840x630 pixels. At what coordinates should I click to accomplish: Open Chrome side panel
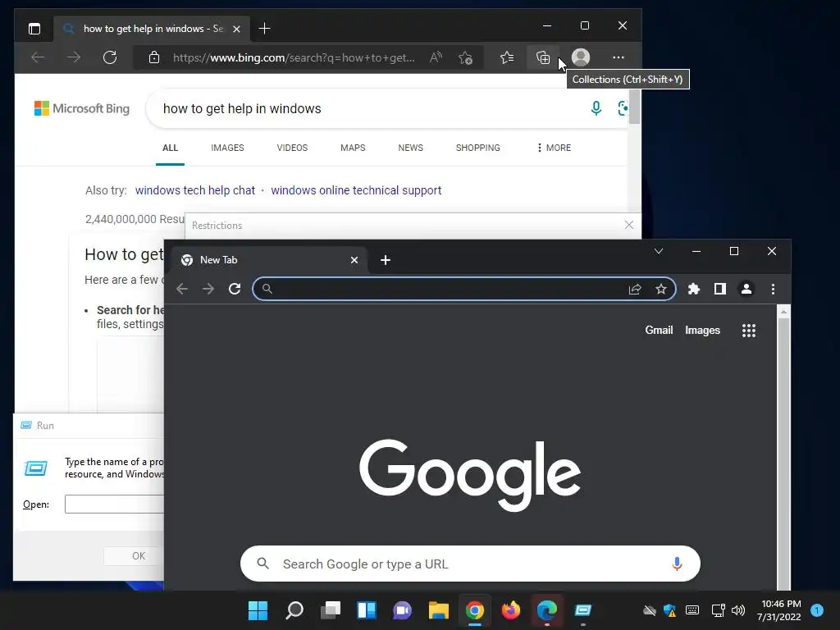click(720, 290)
